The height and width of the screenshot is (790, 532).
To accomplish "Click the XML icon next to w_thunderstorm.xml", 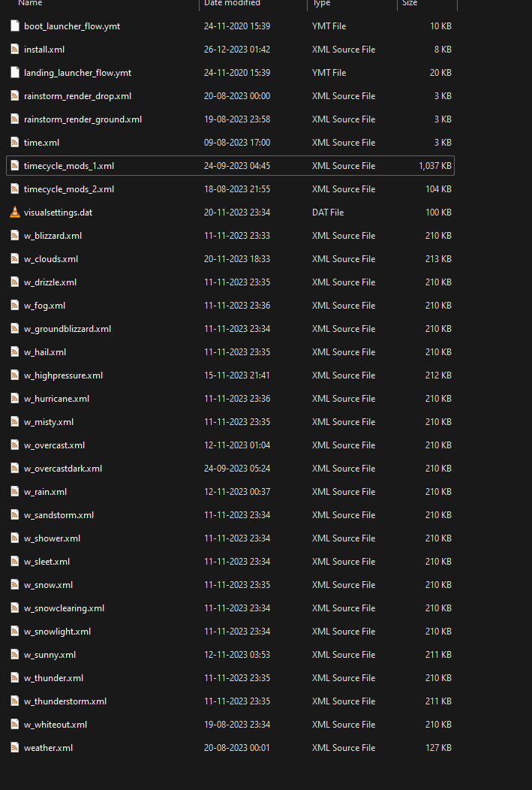I will (15, 701).
